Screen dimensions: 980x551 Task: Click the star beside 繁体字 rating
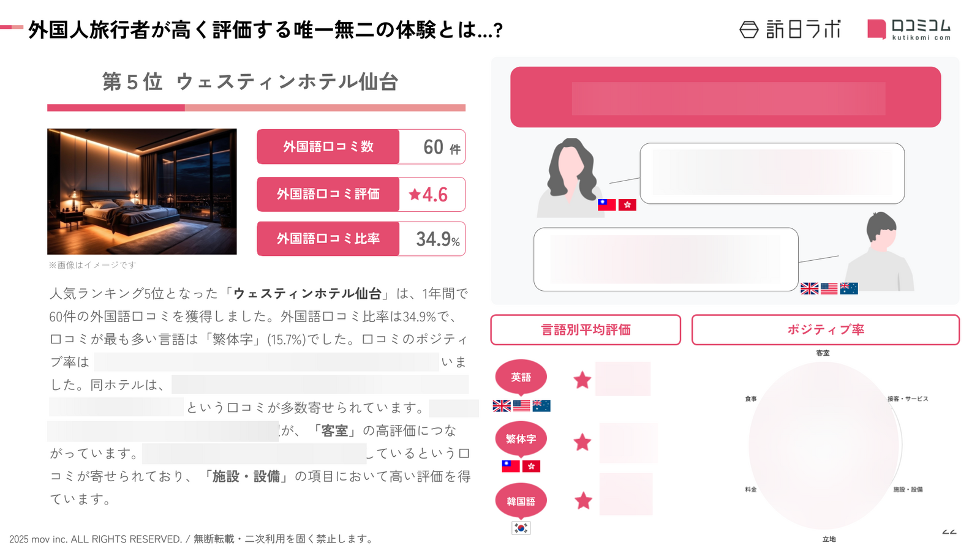(582, 442)
